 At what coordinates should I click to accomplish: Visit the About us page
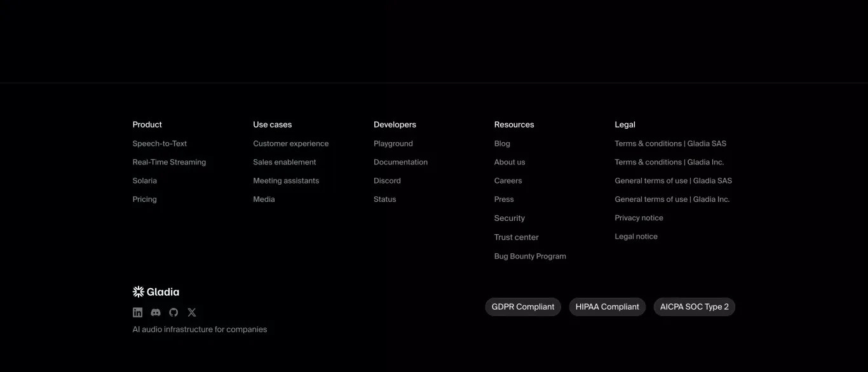tap(510, 162)
